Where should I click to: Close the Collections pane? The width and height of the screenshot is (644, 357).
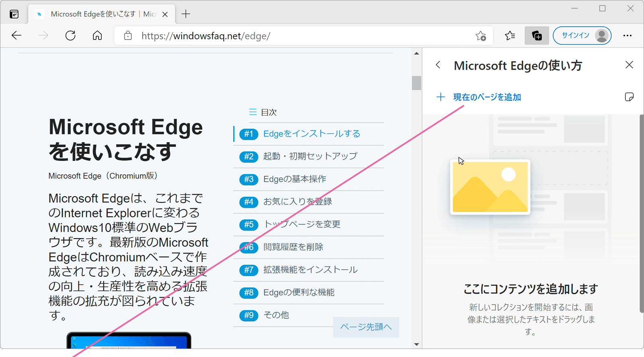coord(630,65)
